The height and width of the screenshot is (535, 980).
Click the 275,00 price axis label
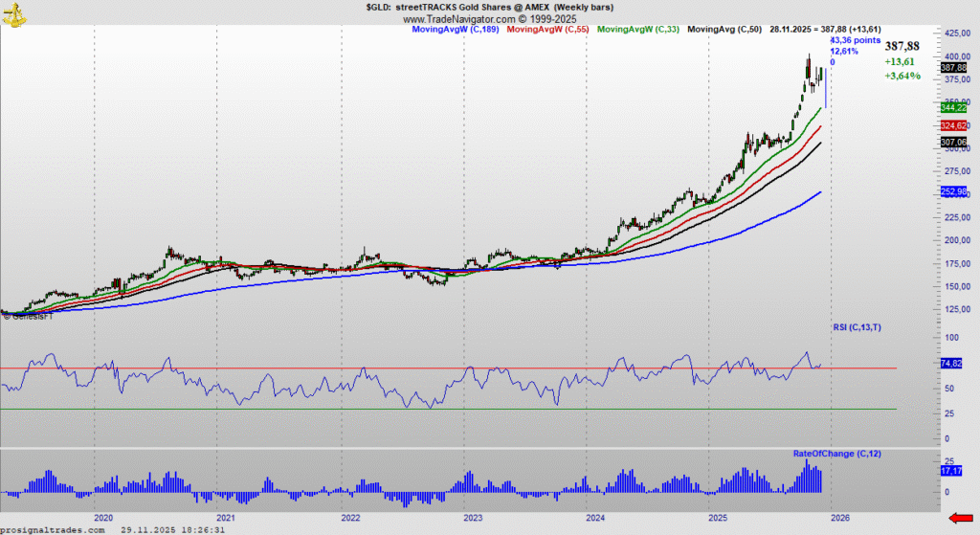click(958, 171)
